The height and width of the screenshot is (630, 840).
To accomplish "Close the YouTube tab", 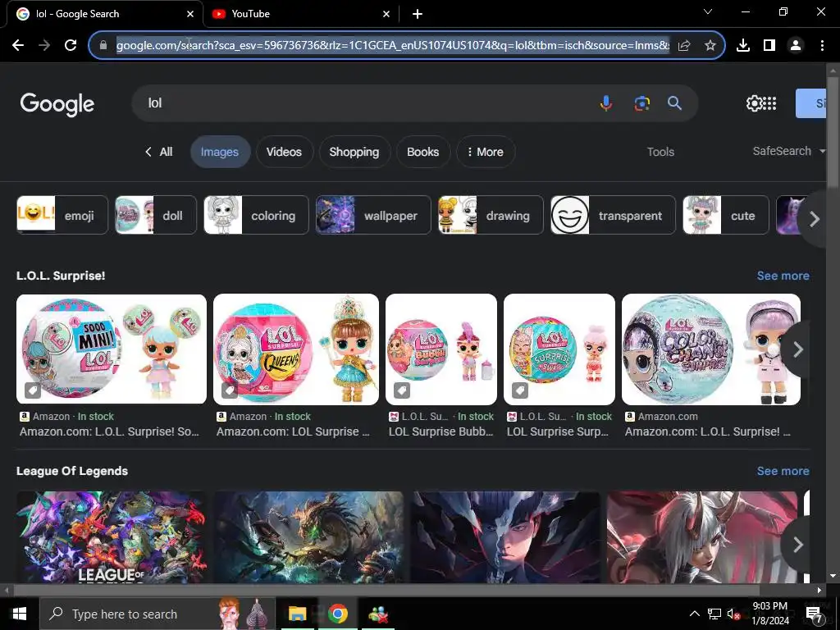I will 386,14.
